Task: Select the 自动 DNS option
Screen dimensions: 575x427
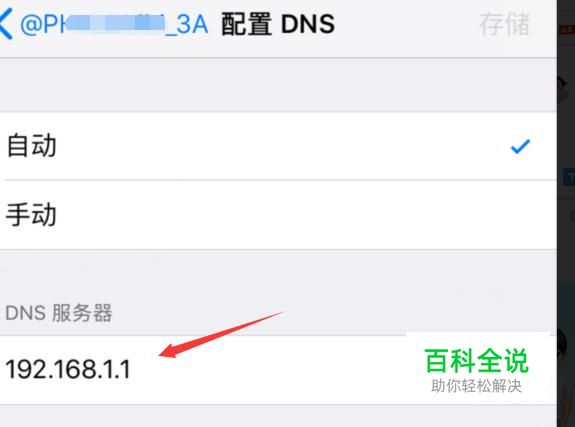Action: (x=278, y=146)
